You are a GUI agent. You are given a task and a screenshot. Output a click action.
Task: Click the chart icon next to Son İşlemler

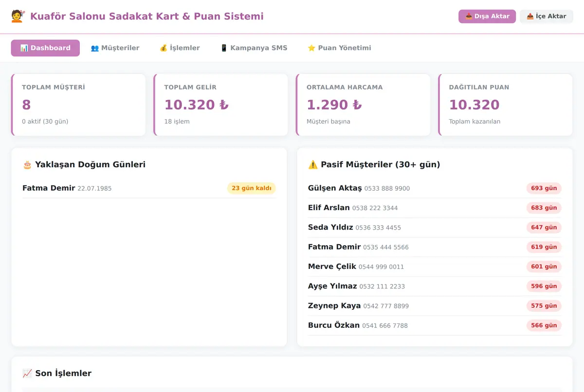click(x=27, y=374)
